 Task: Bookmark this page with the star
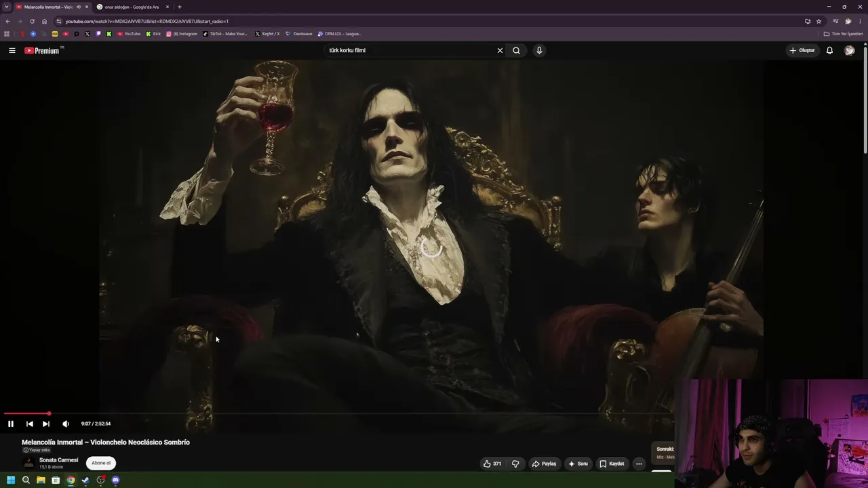tap(818, 21)
